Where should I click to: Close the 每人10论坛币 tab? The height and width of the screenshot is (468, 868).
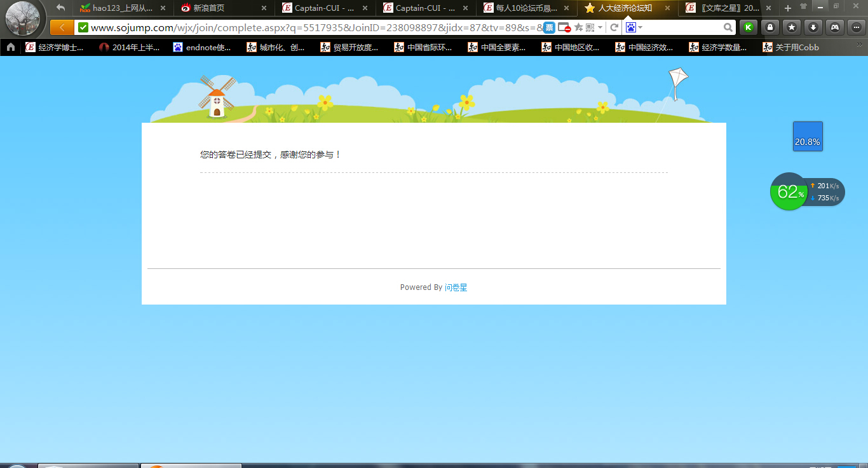pos(567,8)
